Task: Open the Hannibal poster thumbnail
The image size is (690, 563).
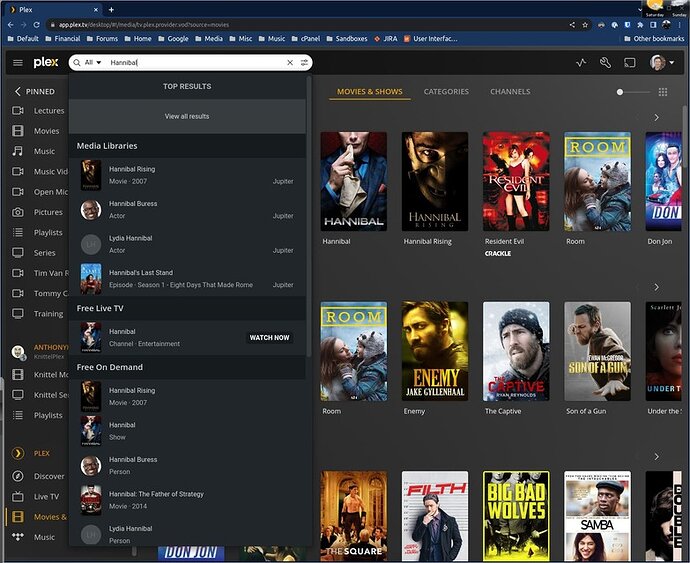Action: (x=354, y=181)
